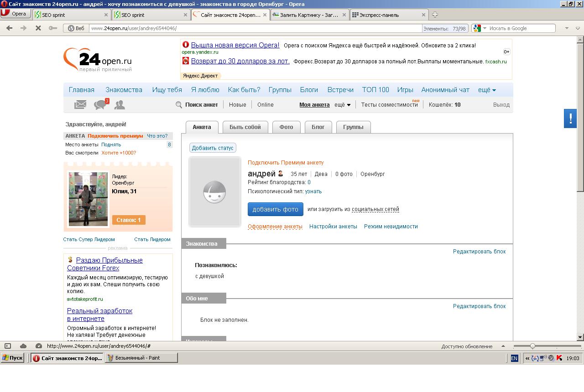Screen dimensions: 584x392
Task: Open chat messages with 3 notifications
Action: coord(101,104)
